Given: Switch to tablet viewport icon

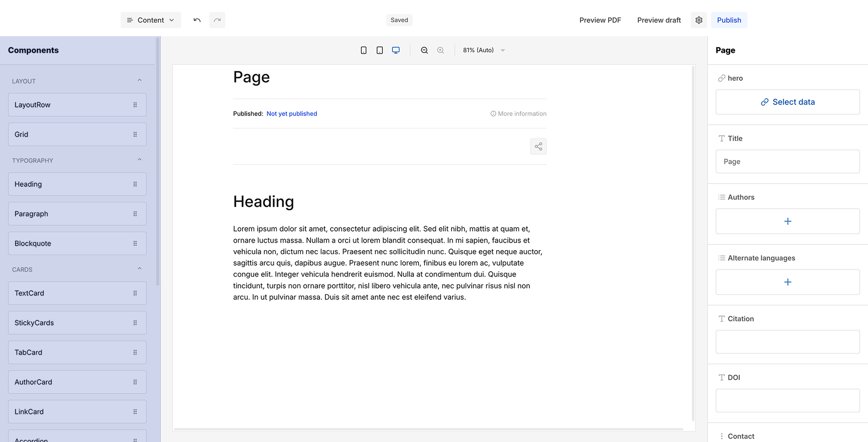Looking at the screenshot, I should pyautogui.click(x=380, y=50).
